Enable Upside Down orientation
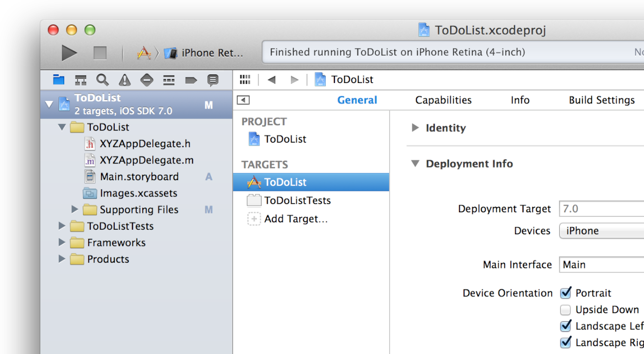 click(x=565, y=310)
